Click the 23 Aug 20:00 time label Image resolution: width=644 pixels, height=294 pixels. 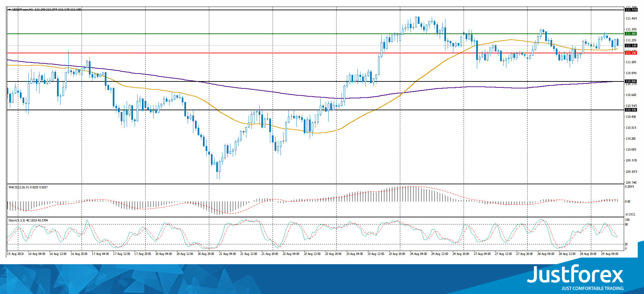point(398,254)
